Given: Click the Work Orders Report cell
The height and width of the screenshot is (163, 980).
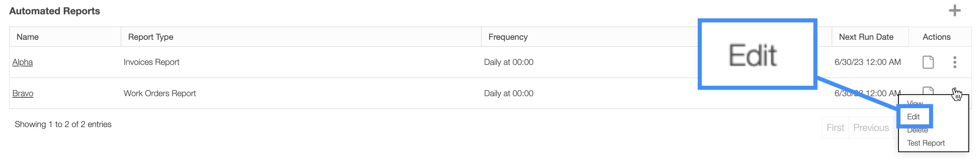Looking at the screenshot, I should tap(159, 93).
